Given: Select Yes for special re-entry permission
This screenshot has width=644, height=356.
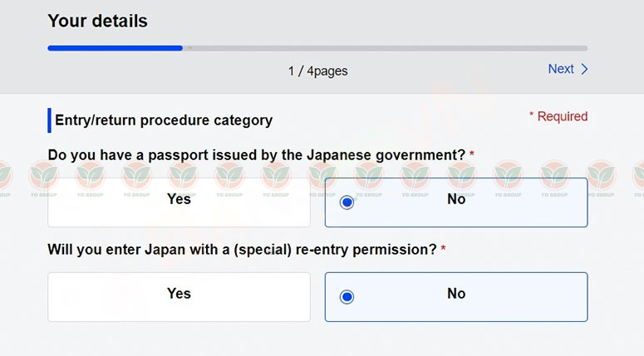Looking at the screenshot, I should (x=179, y=297).
